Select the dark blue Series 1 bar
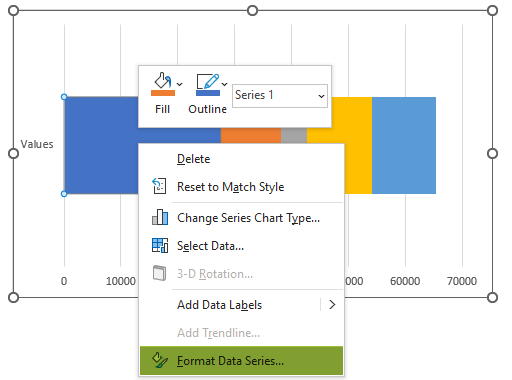 [101, 145]
